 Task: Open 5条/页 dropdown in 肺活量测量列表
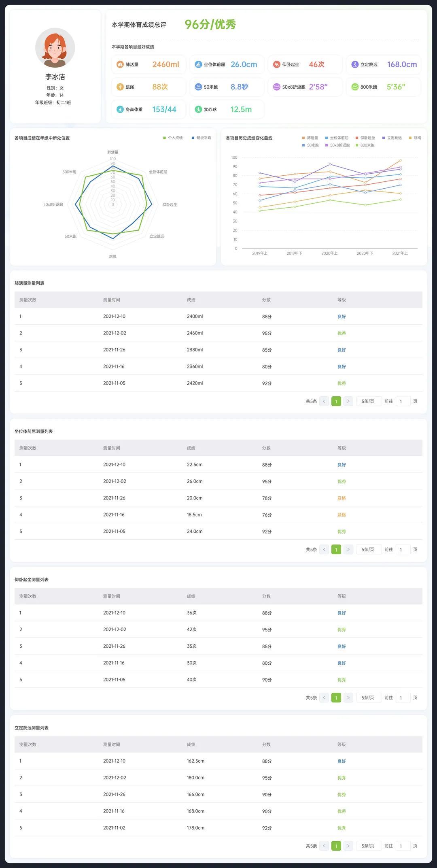tap(368, 401)
